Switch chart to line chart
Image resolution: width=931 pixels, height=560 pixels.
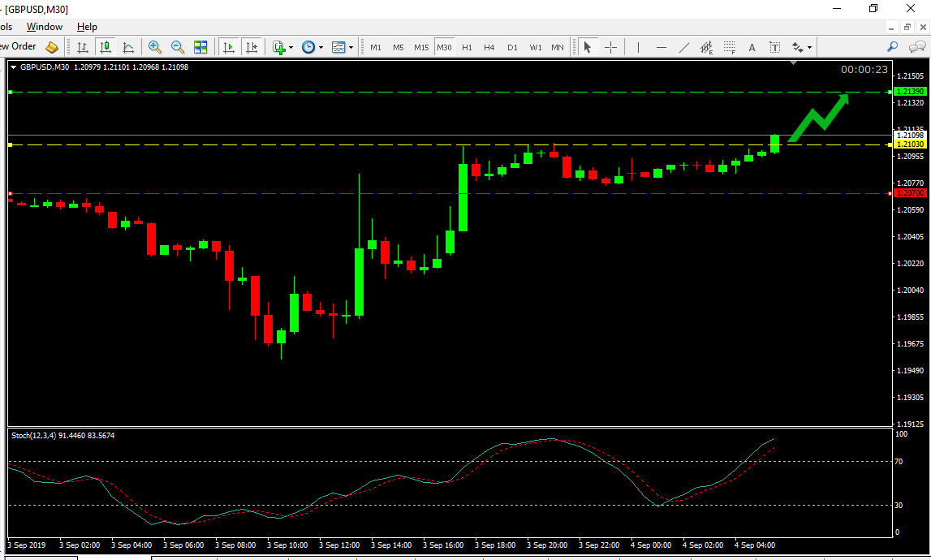(x=128, y=47)
